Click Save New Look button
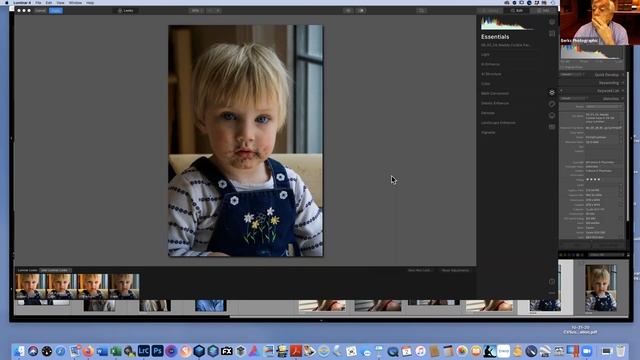Screen dimensions: 640x360 coord(419,270)
